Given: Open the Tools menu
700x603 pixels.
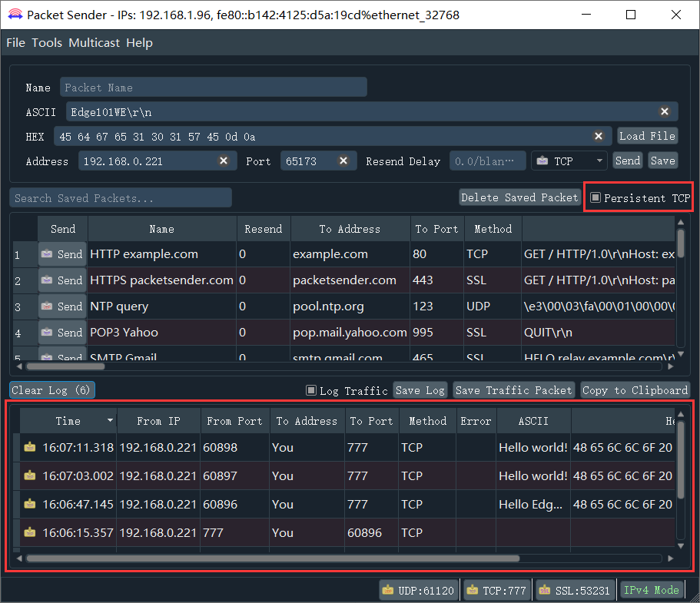Looking at the screenshot, I should (47, 43).
